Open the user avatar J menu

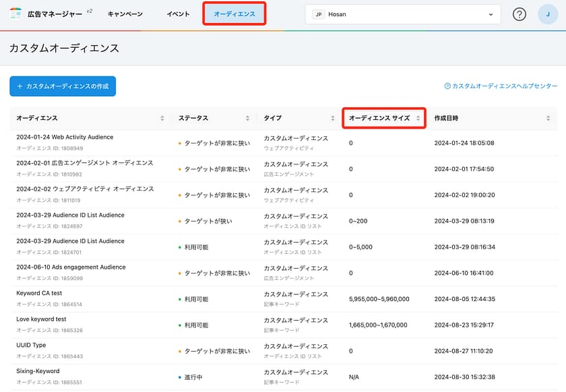547,14
